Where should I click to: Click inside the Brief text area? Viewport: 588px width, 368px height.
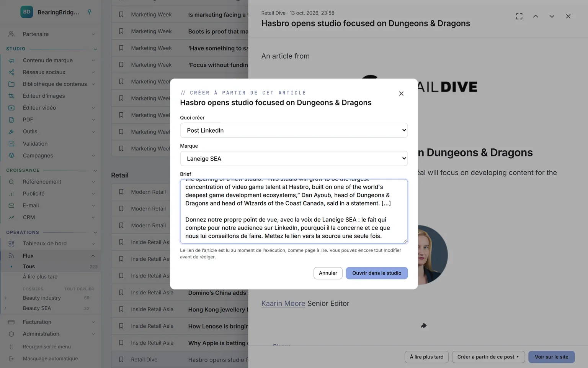coord(294,211)
